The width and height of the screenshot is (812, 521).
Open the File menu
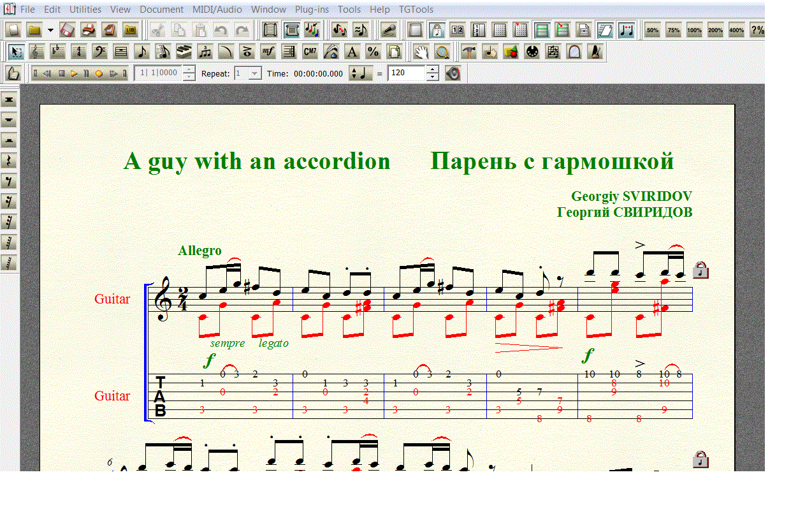[x=27, y=10]
